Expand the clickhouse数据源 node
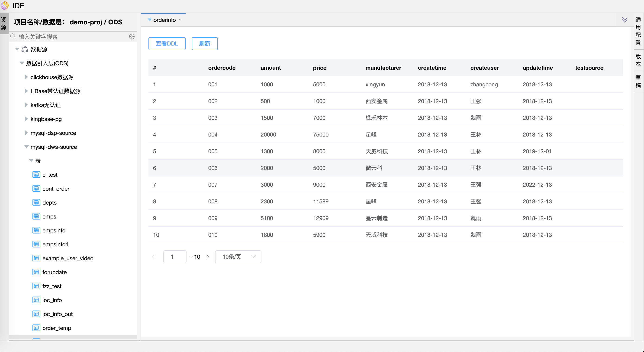 [26, 77]
